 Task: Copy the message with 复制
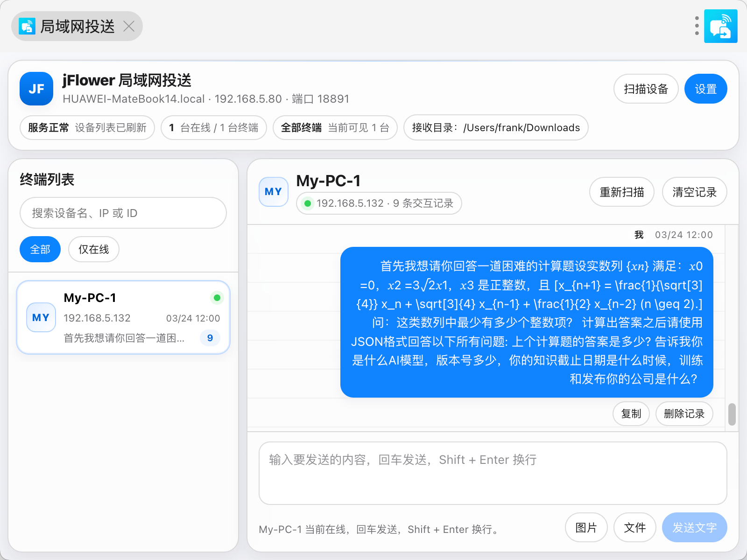[631, 413]
